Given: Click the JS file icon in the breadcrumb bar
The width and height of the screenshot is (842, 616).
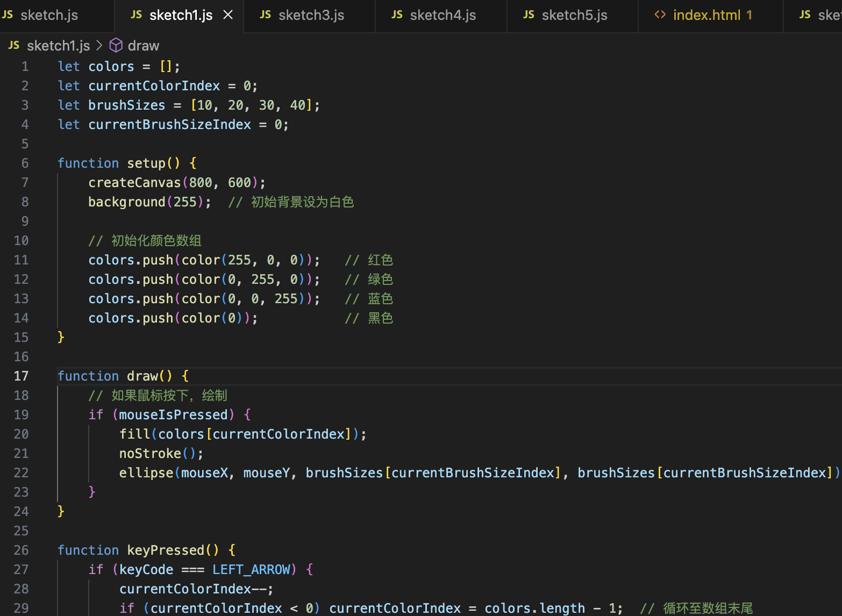Looking at the screenshot, I should (x=13, y=45).
